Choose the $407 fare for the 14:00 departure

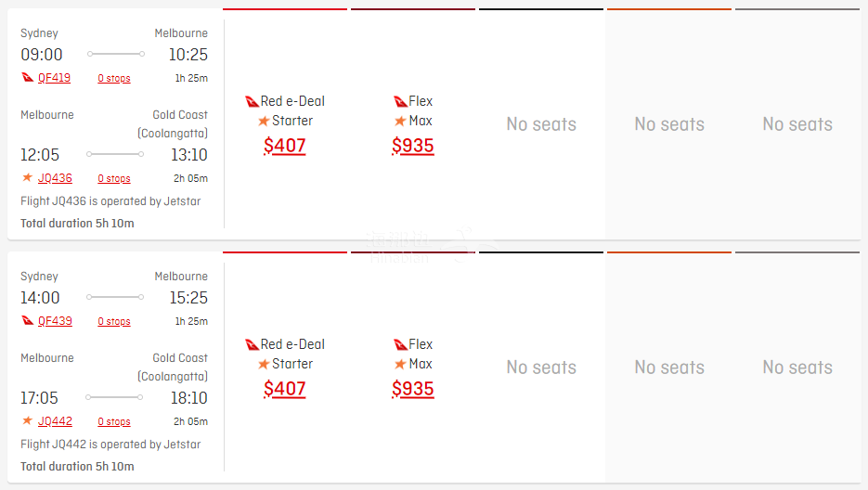click(285, 389)
